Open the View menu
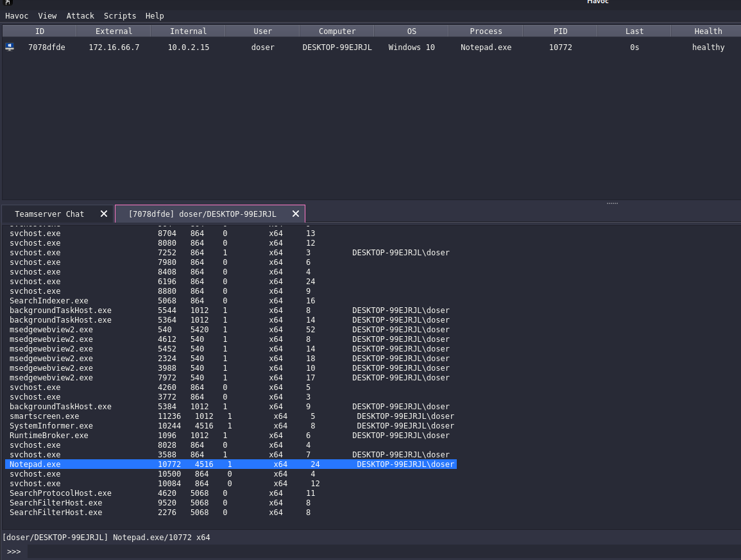This screenshot has width=741, height=560. [47, 15]
